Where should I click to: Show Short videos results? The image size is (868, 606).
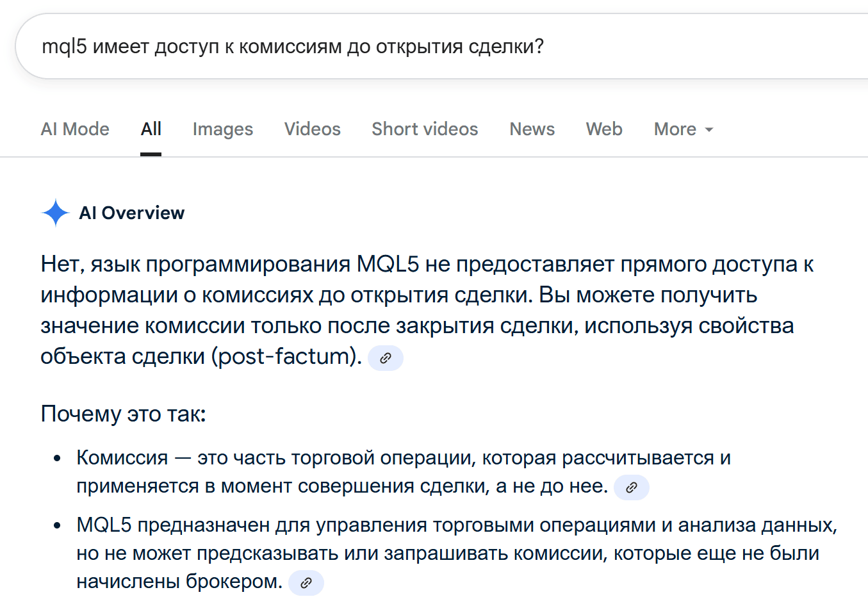[425, 129]
